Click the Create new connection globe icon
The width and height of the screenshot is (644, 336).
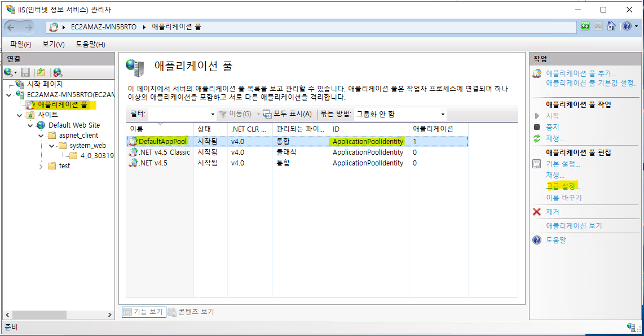[8, 72]
